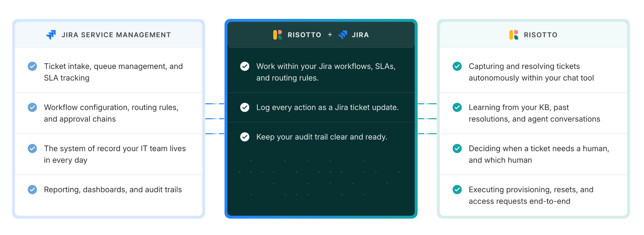Click text 'Workflow configuration, routing rules, and approval chains'

[111, 113]
